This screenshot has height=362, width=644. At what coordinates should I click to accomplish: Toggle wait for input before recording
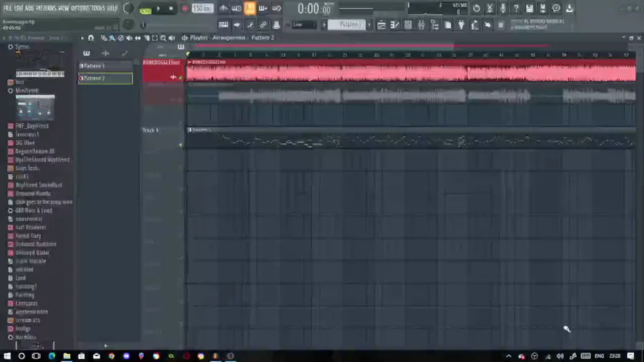237,8
